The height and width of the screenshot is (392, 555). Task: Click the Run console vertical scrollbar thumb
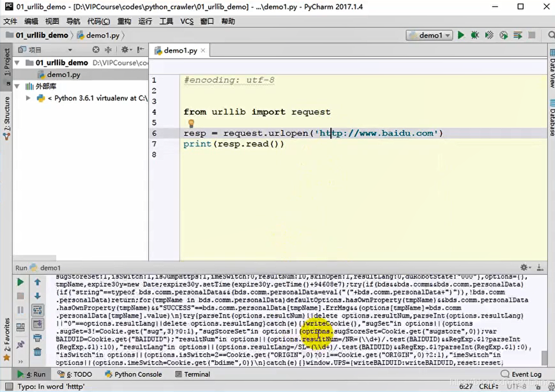[x=545, y=357]
